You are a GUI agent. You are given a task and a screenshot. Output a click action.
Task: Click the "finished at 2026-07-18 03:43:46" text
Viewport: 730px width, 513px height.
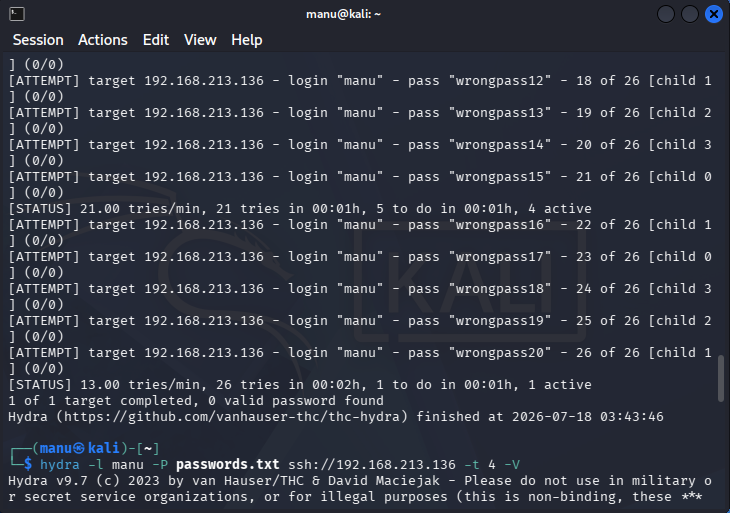point(540,416)
